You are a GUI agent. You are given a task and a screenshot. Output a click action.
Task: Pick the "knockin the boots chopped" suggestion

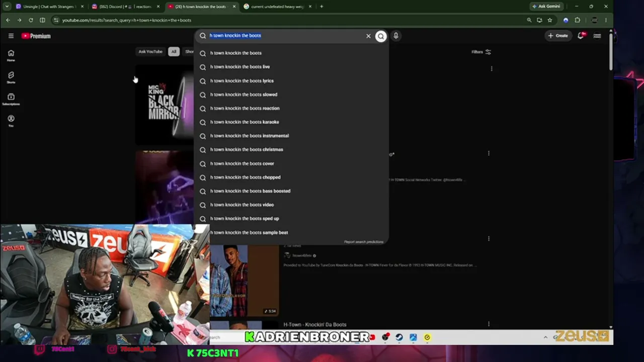pyautogui.click(x=292, y=177)
